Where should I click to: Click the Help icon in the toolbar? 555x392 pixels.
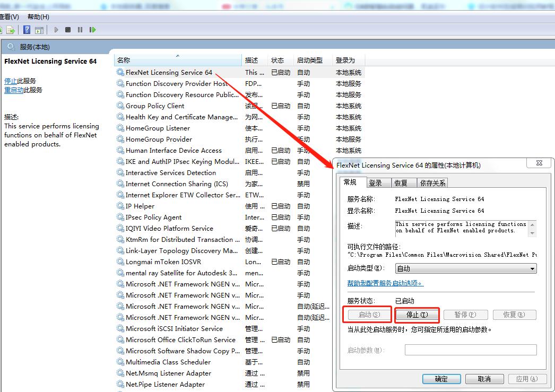click(x=27, y=30)
